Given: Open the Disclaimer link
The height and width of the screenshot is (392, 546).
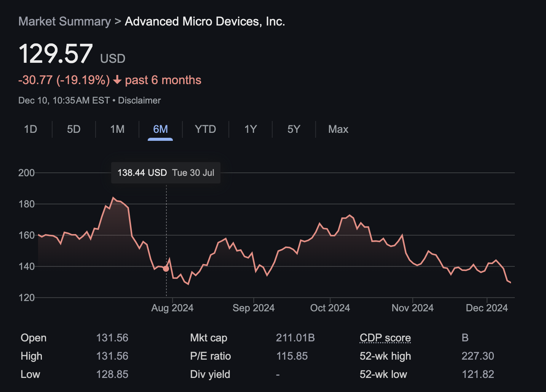Looking at the screenshot, I should click(139, 100).
